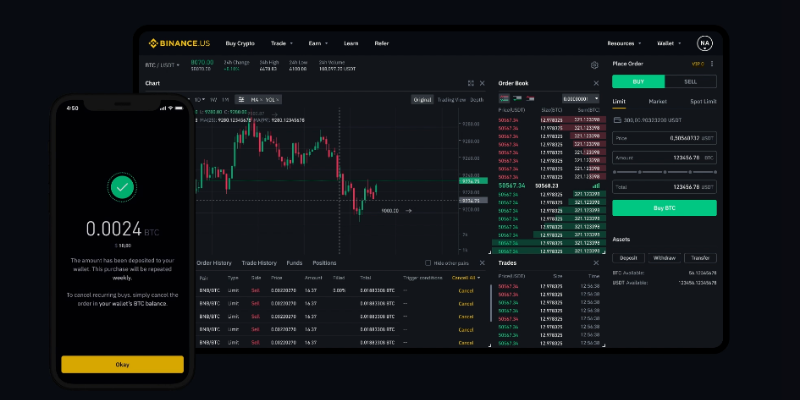
Task: Switch to the Market order tab
Action: 658,102
